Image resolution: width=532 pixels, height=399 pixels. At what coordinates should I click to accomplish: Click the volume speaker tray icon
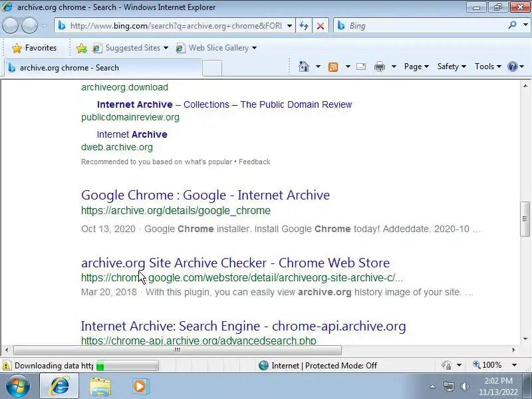465,386
